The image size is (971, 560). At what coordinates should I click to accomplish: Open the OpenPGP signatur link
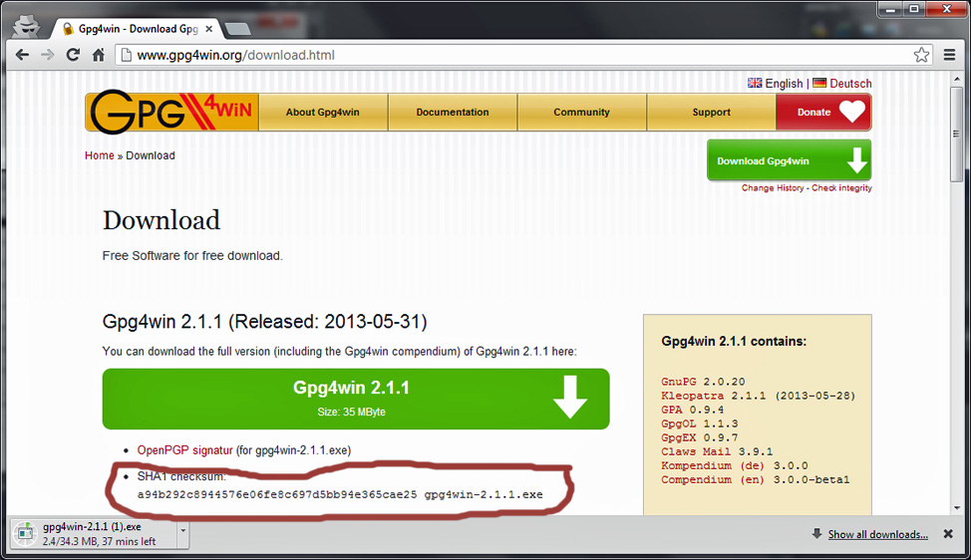pyautogui.click(x=184, y=450)
